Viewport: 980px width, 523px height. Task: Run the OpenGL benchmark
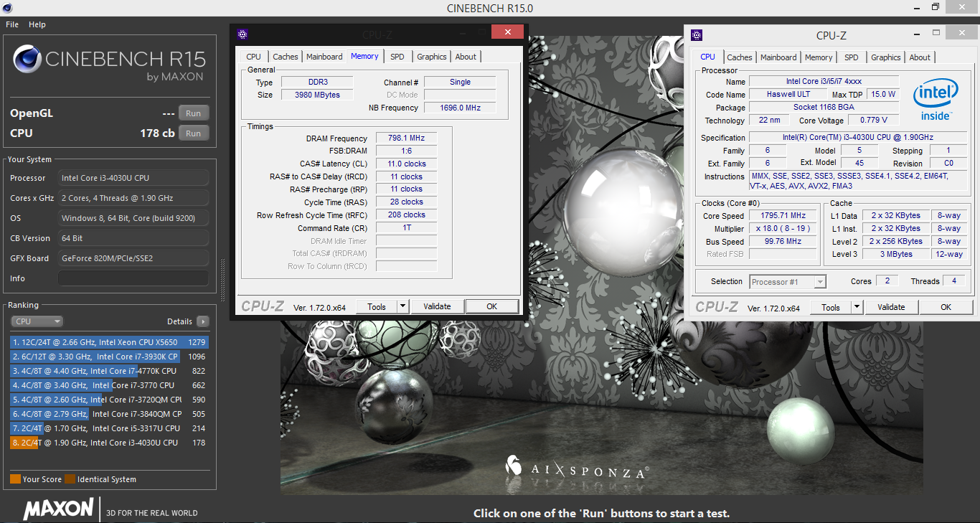[194, 113]
